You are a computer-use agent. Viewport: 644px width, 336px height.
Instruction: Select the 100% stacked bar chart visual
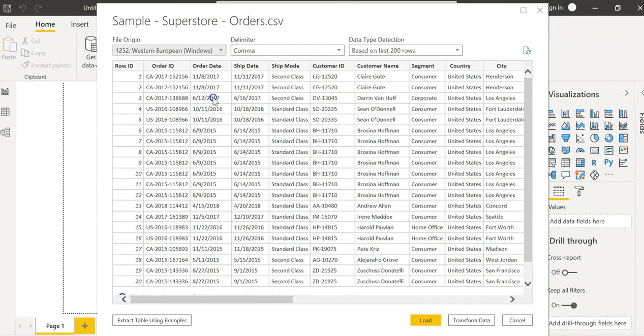tap(608, 114)
